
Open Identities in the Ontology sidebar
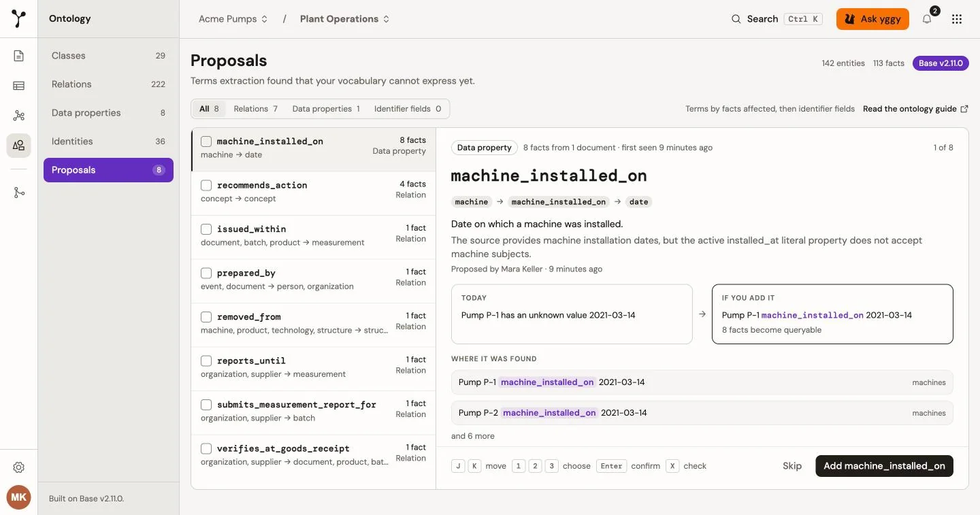tap(108, 142)
